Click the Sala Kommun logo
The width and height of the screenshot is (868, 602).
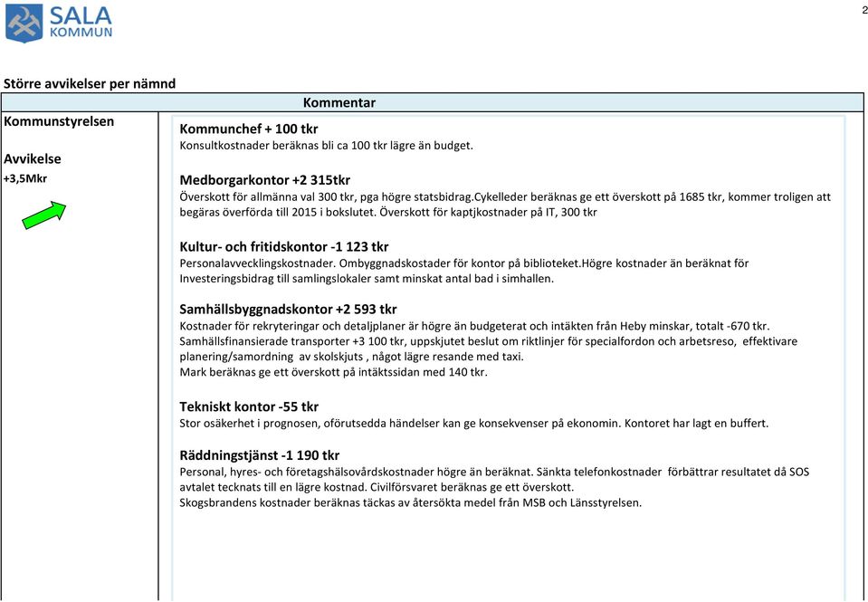pyautogui.click(x=59, y=22)
